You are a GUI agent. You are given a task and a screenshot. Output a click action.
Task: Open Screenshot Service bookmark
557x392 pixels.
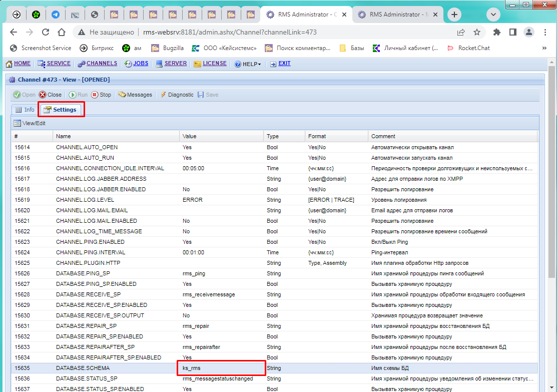(41, 48)
